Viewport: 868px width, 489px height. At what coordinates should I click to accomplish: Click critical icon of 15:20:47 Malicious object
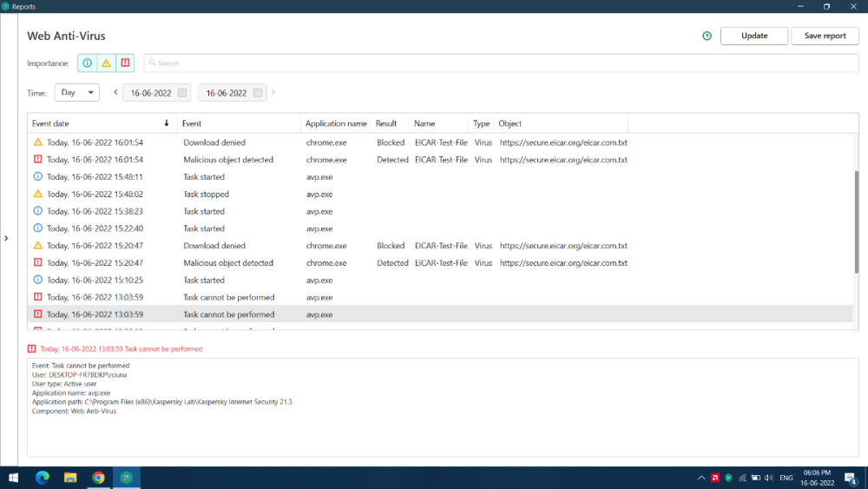(x=37, y=262)
